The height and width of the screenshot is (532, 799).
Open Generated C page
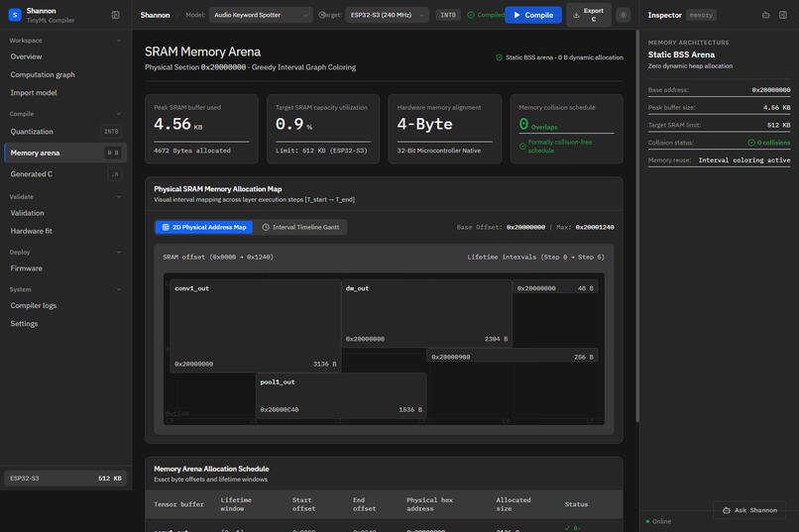65,174
